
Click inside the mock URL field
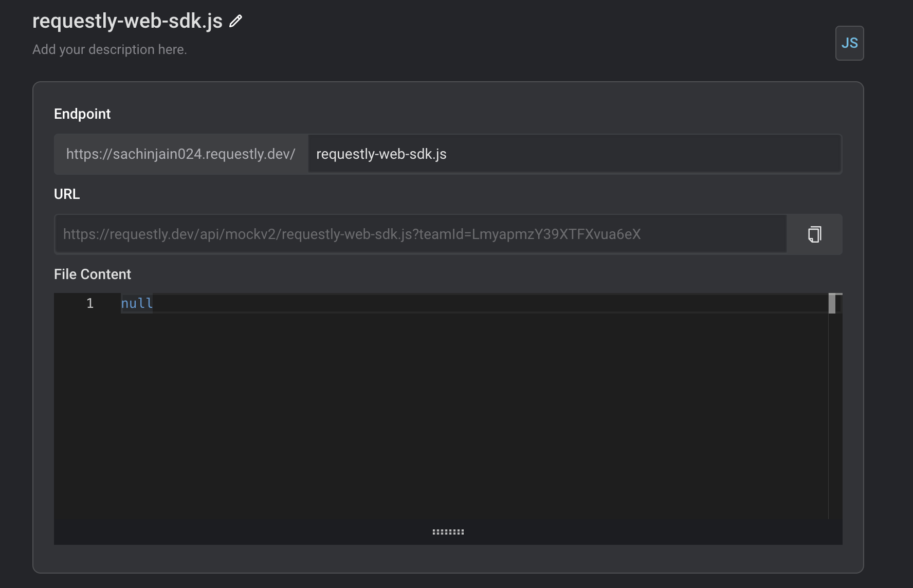pyautogui.click(x=411, y=234)
